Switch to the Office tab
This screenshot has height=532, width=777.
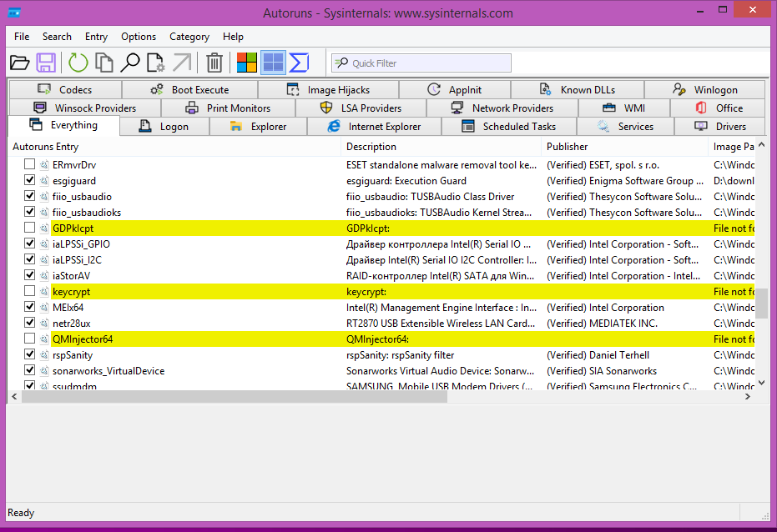719,108
